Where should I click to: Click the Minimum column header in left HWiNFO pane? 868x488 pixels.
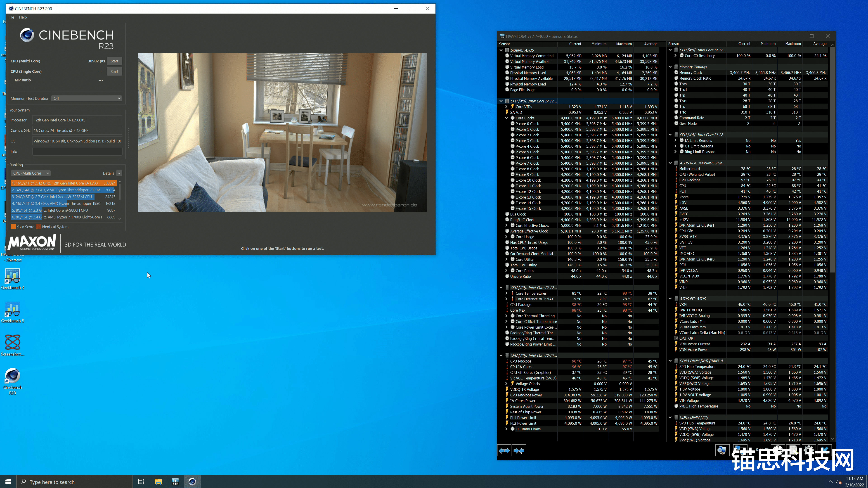(595, 44)
